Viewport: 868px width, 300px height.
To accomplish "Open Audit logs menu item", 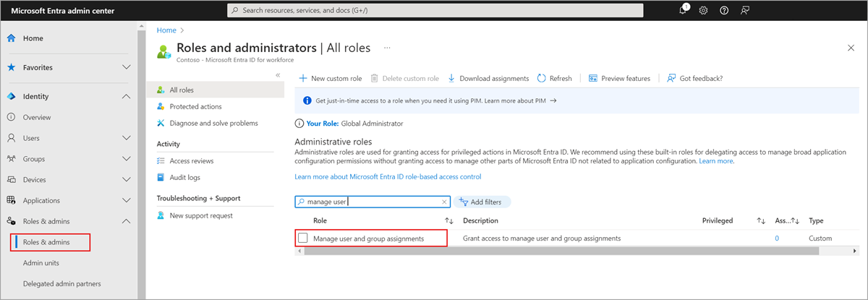I will pyautogui.click(x=184, y=177).
